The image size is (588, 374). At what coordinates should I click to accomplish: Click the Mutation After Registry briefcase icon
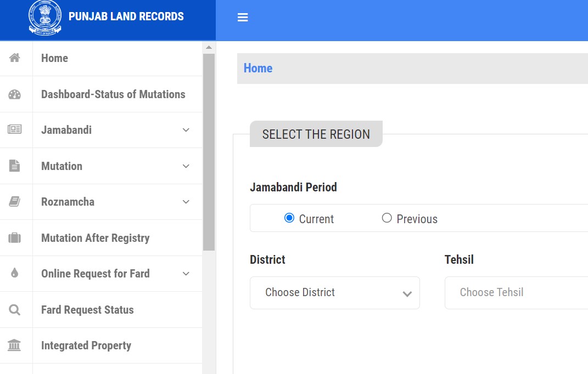point(16,237)
